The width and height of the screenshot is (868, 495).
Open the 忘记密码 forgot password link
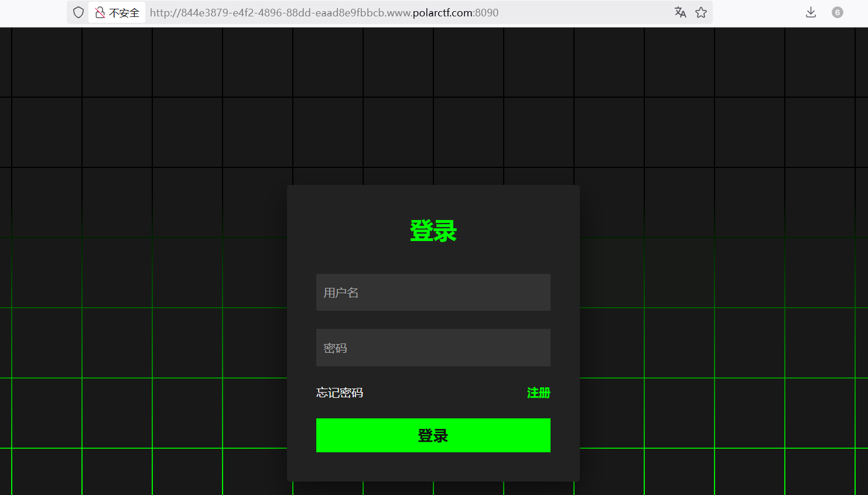(x=340, y=393)
